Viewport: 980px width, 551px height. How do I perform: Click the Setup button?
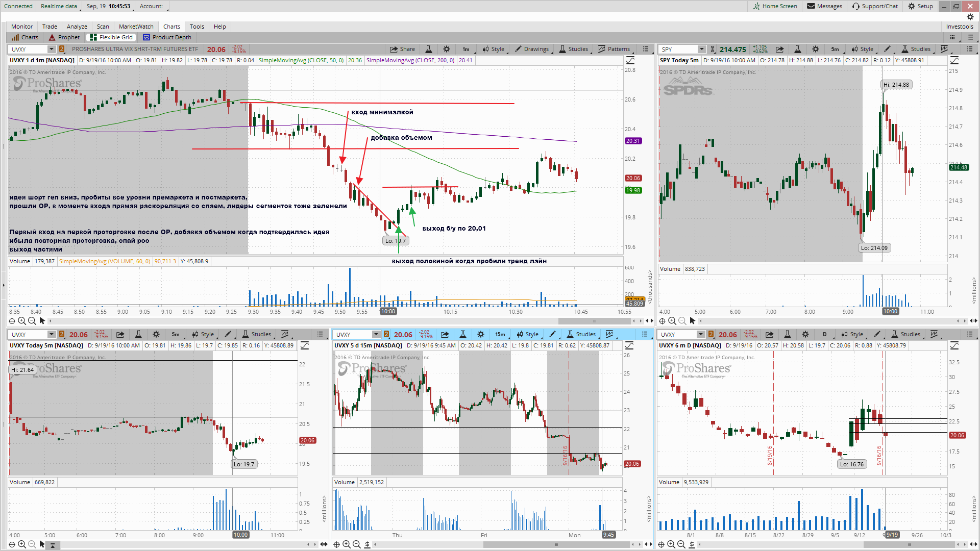pyautogui.click(x=920, y=6)
